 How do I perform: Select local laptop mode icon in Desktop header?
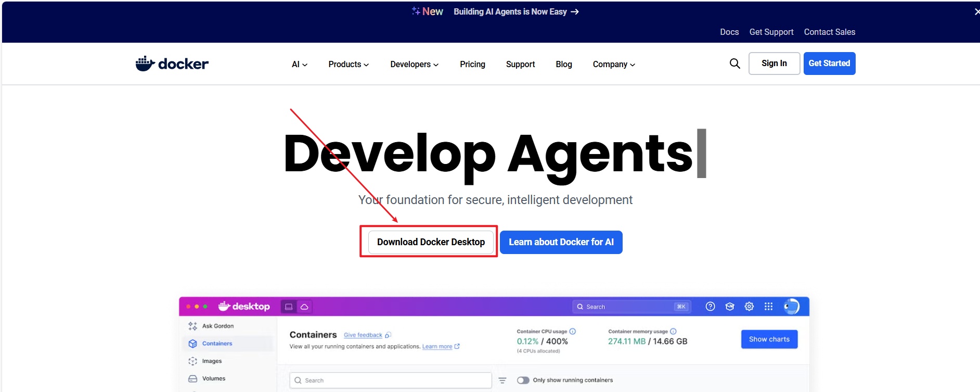point(289,307)
